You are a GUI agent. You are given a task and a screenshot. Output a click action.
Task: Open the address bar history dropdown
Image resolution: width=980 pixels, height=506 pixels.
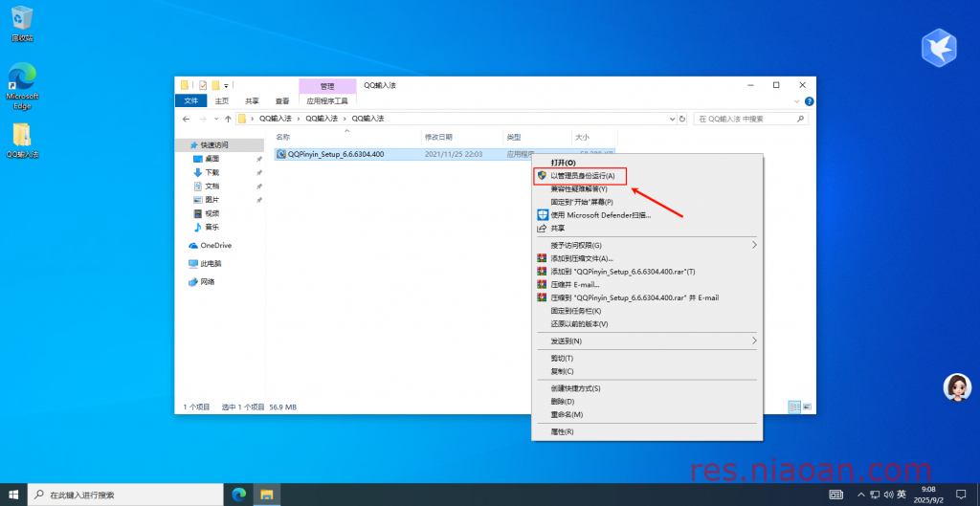click(673, 119)
